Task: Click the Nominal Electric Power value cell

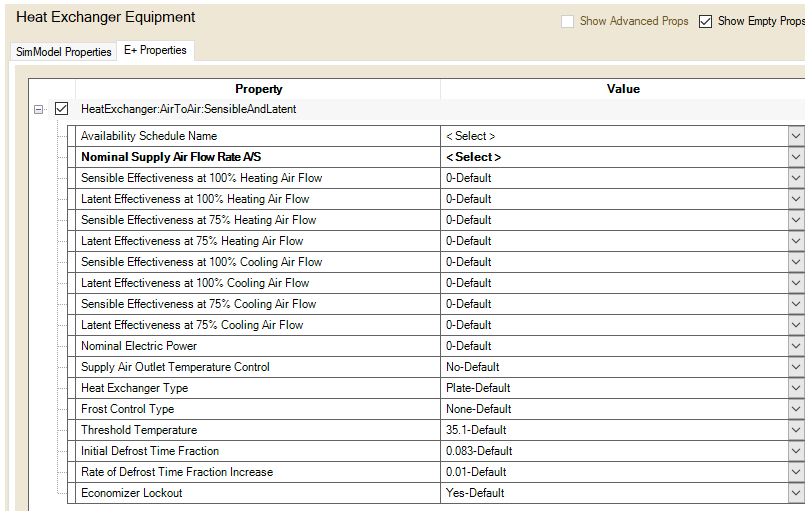Action: (x=614, y=346)
